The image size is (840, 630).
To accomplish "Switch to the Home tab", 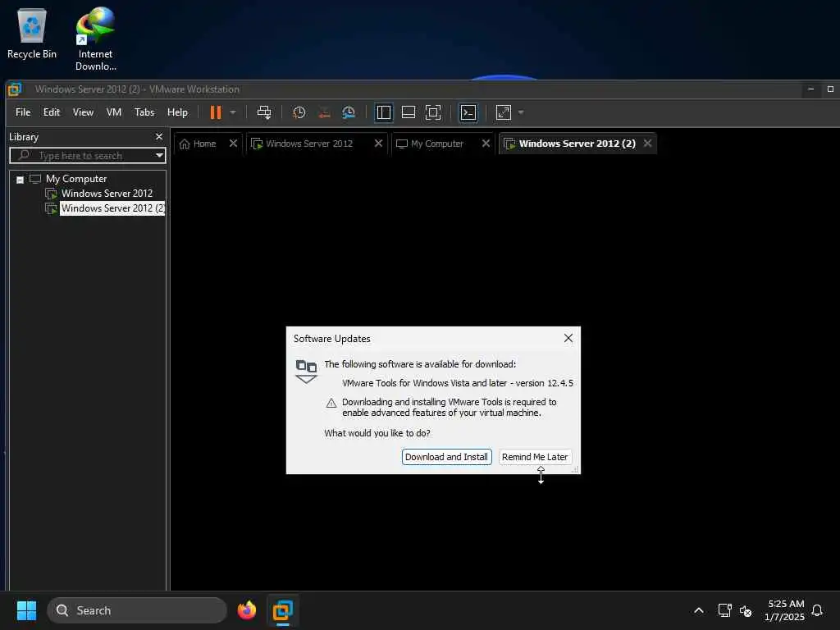I will 204,144.
